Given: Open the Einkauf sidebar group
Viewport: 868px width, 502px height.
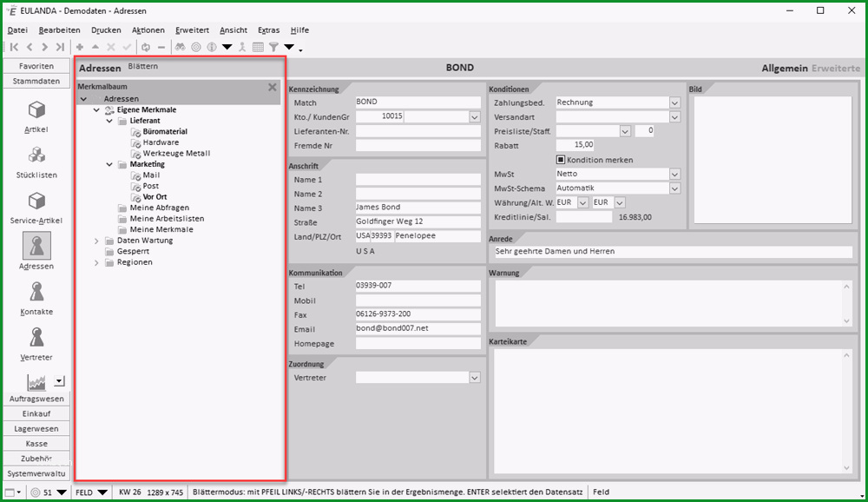Looking at the screenshot, I should click(x=36, y=413).
